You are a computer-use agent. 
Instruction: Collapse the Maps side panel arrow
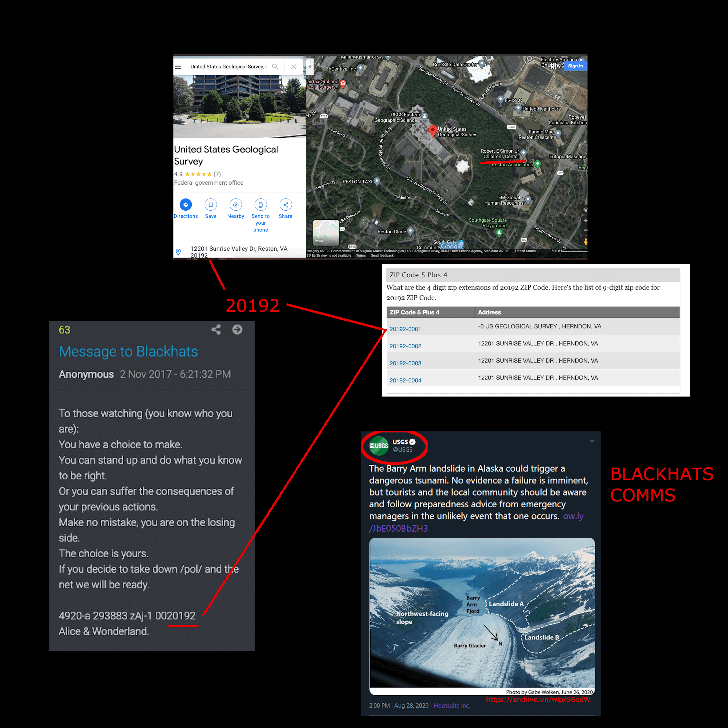pyautogui.click(x=309, y=67)
